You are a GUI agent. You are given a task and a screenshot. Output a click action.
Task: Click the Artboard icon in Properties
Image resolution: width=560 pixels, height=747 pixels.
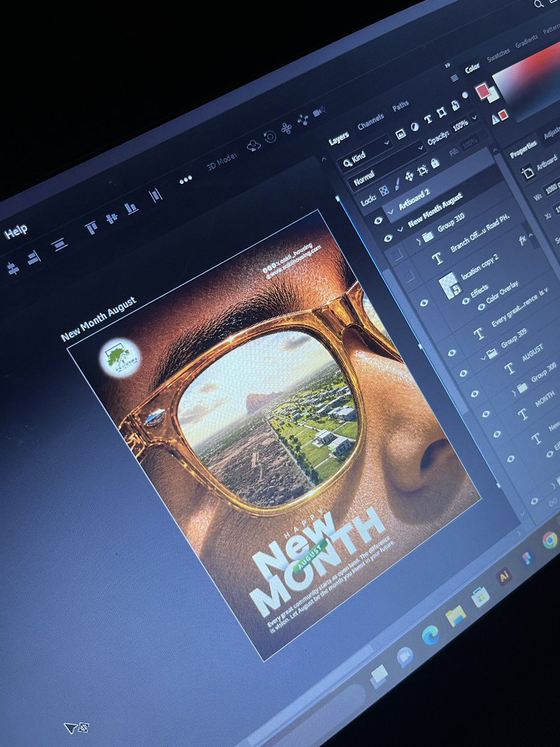coord(527,173)
